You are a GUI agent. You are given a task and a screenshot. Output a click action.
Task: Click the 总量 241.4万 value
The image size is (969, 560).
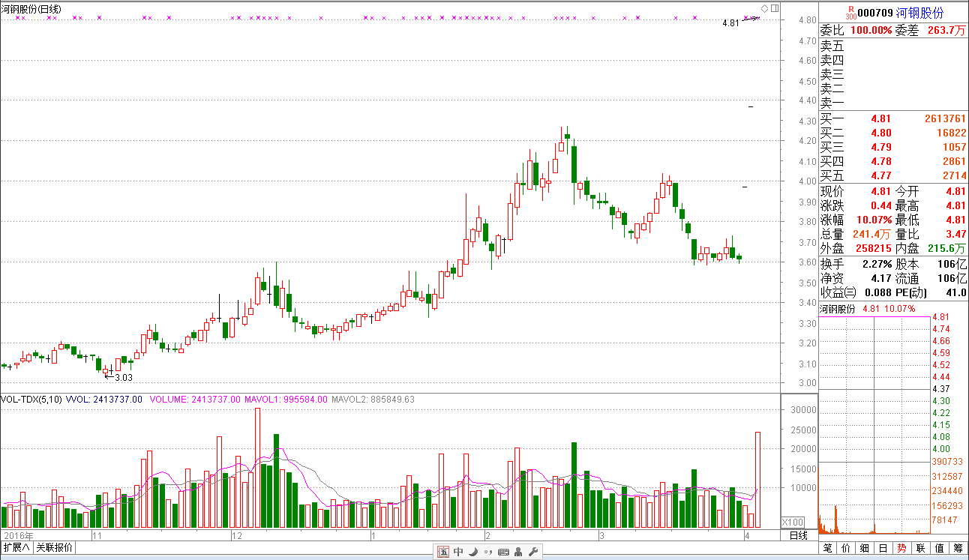pos(871,235)
